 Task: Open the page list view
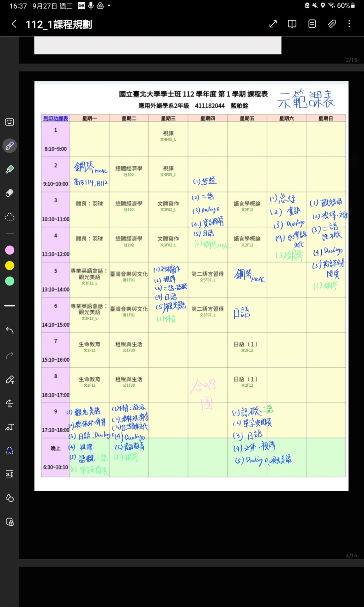[312, 24]
